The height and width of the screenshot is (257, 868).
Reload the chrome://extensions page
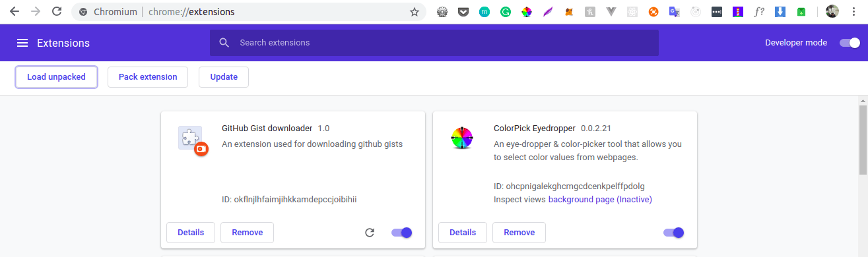click(57, 12)
